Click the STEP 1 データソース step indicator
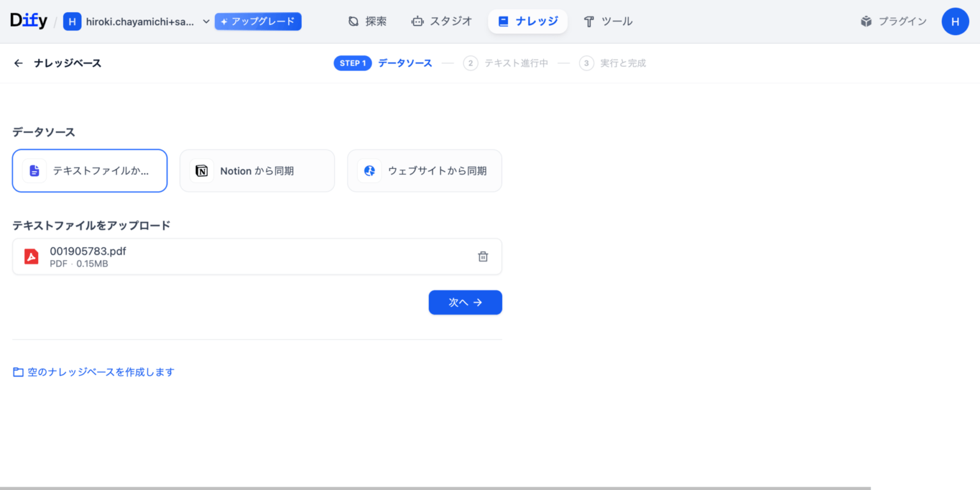This screenshot has height=490, width=980. pyautogui.click(x=383, y=63)
